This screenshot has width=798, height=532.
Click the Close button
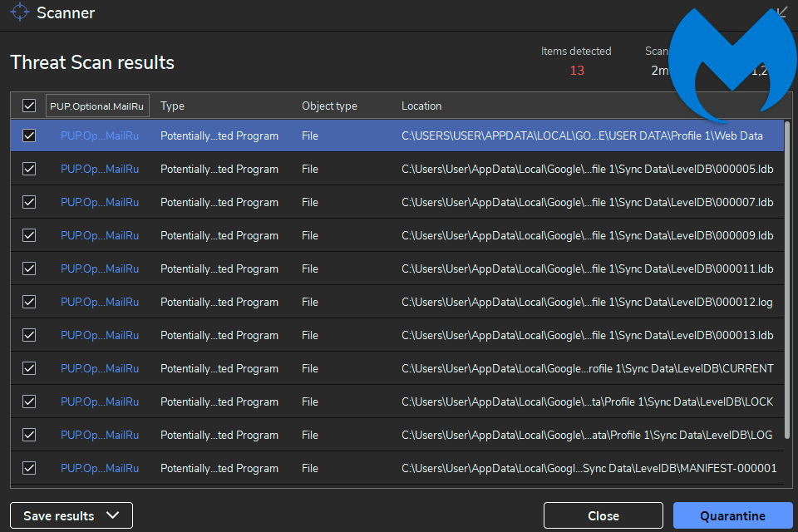click(x=603, y=515)
